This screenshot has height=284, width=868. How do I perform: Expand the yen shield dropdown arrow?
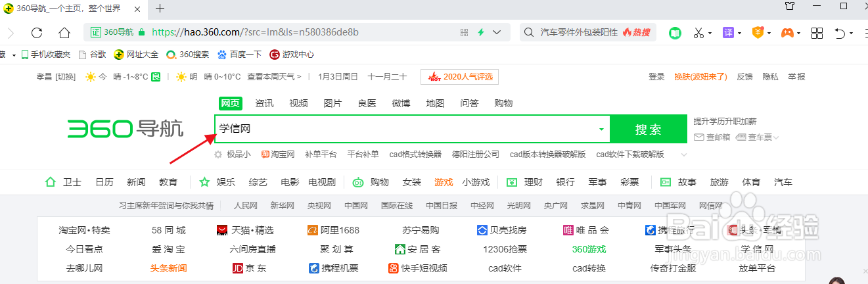point(769,33)
